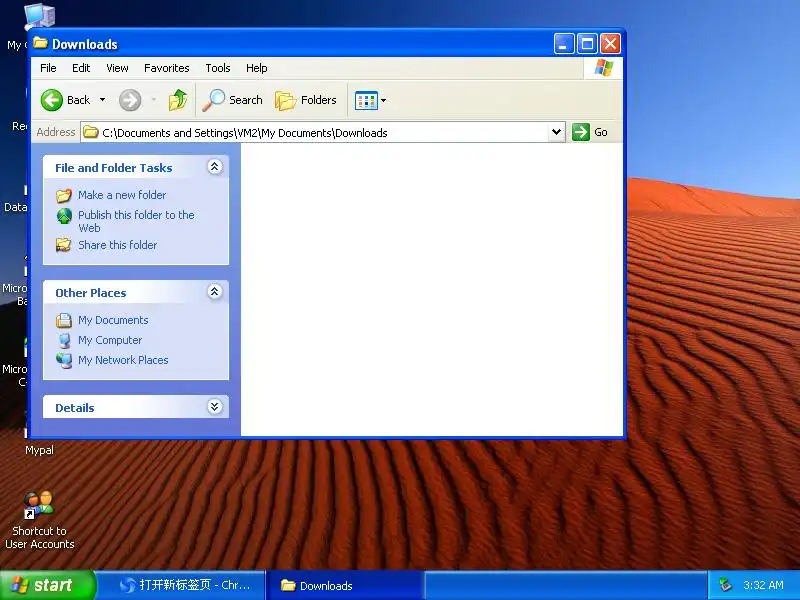800x600 pixels.
Task: Click the Make a new folder icon
Action: click(x=64, y=195)
